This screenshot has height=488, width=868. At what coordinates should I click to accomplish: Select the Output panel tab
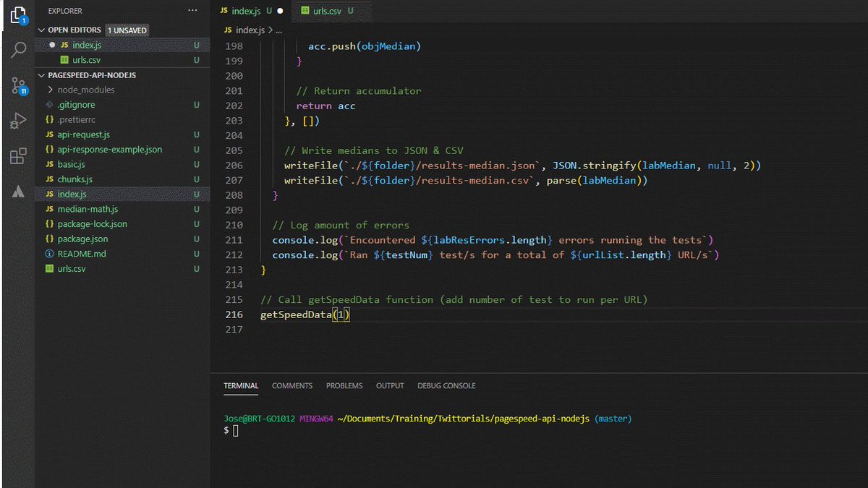pos(390,386)
